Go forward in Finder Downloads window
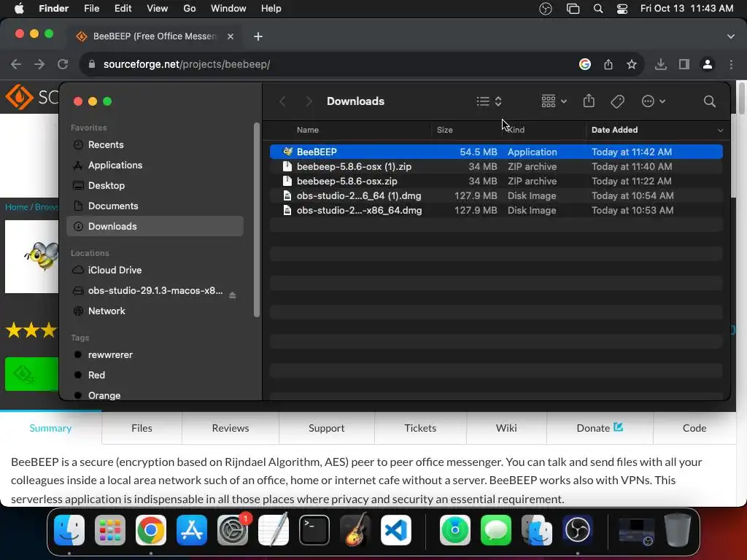This screenshot has width=747, height=560. click(309, 101)
